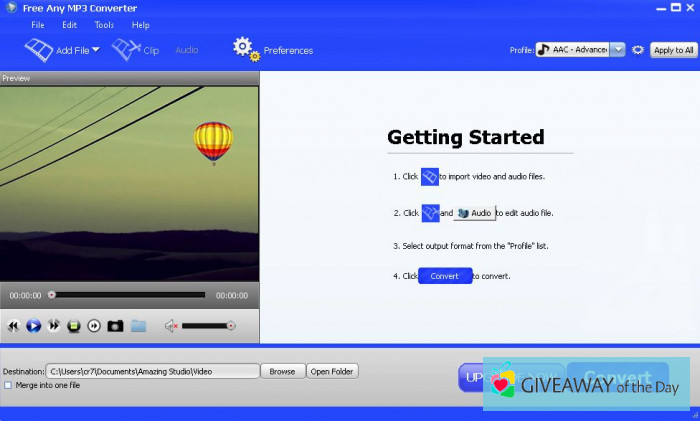
Task: Toggle mute on the speaker icon
Action: pyautogui.click(x=170, y=325)
